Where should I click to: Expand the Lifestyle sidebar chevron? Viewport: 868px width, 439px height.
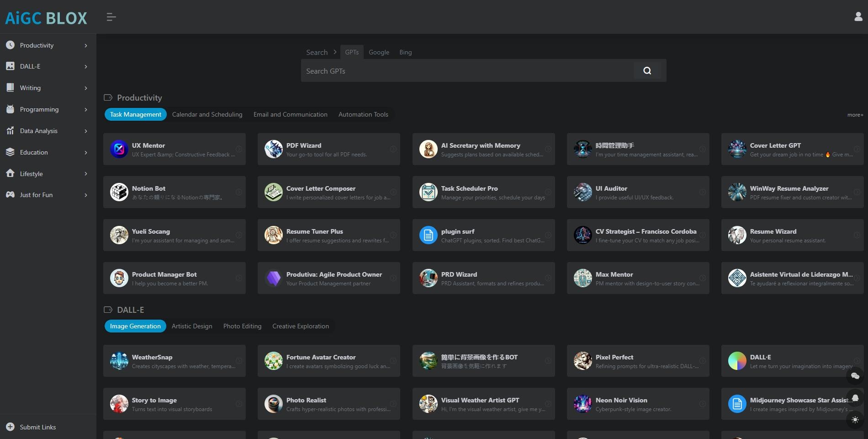(x=86, y=174)
